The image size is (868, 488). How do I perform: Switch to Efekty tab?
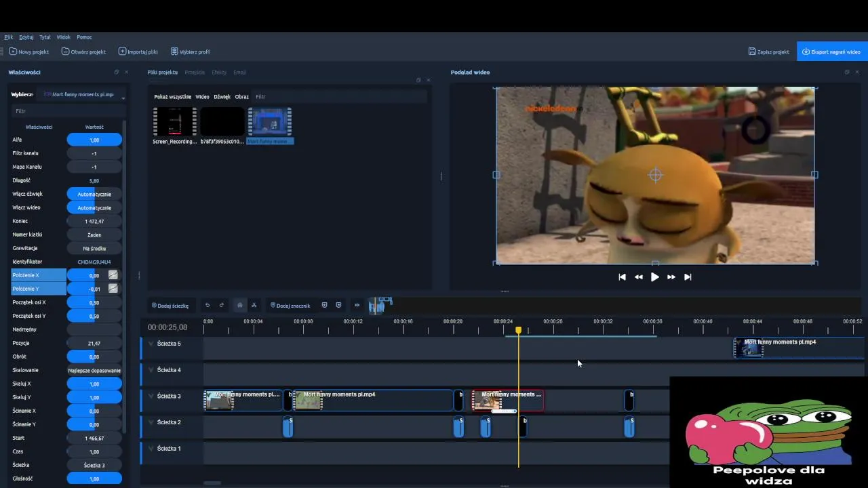point(219,73)
